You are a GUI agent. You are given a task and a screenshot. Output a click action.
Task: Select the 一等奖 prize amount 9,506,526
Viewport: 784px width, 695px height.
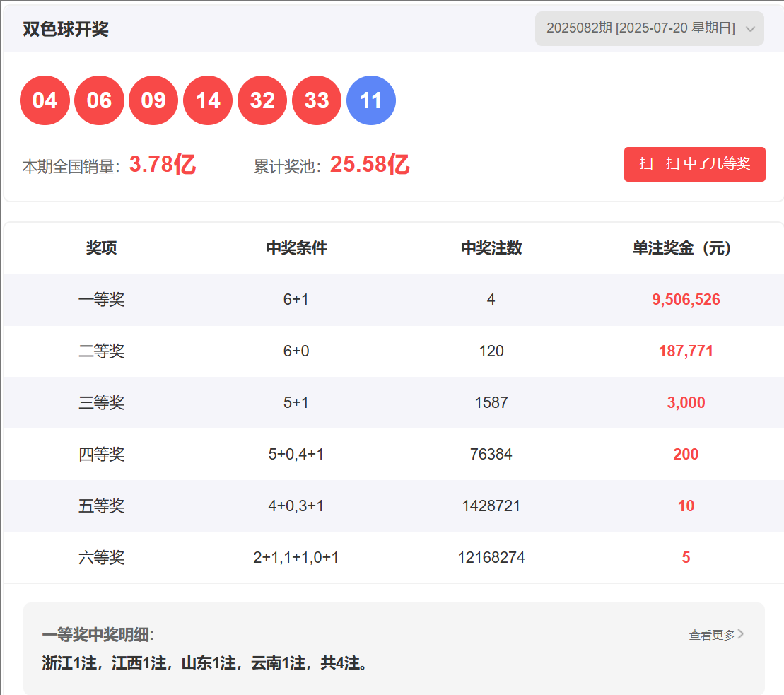[x=686, y=300]
